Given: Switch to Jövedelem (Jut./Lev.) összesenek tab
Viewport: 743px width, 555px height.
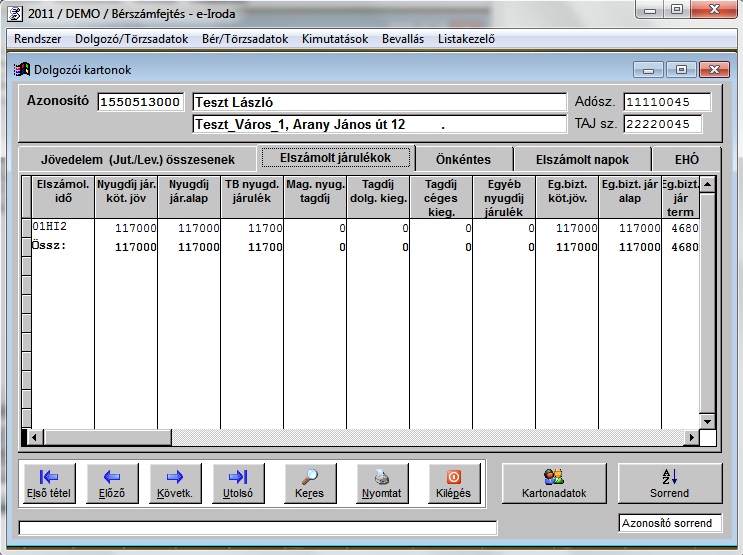Looking at the screenshot, I should 137,159.
